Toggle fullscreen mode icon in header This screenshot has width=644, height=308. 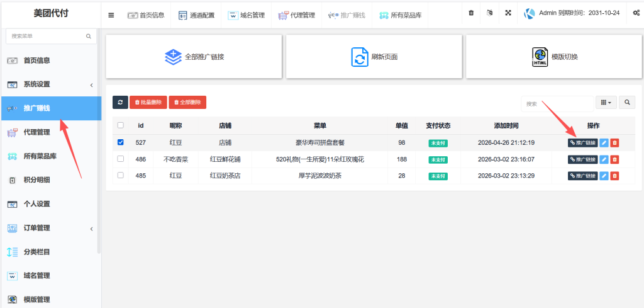click(x=508, y=13)
